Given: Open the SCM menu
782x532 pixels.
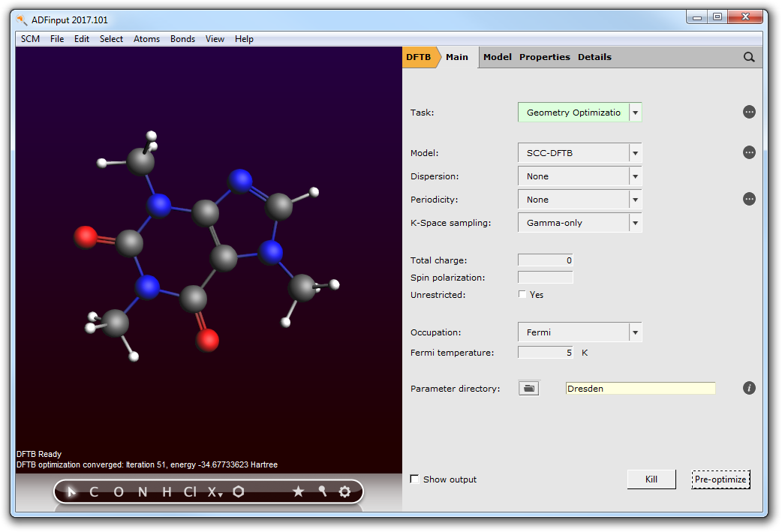Looking at the screenshot, I should click(31, 39).
